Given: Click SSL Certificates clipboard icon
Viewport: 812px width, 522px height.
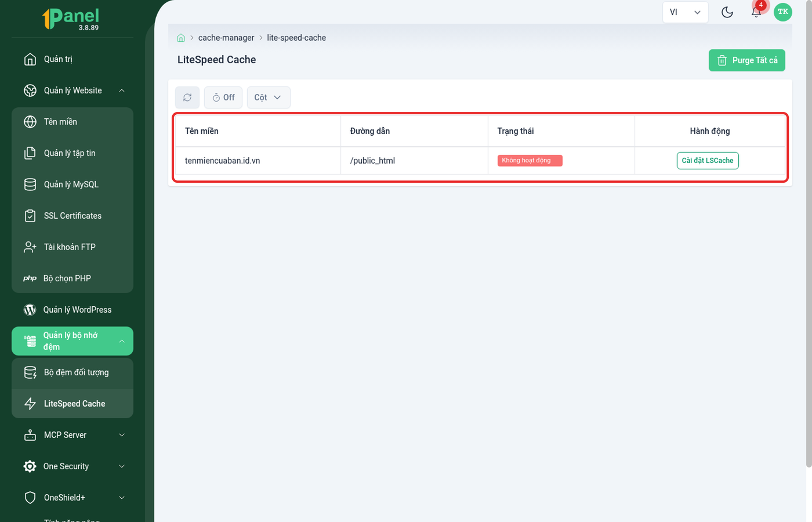Looking at the screenshot, I should click(30, 216).
